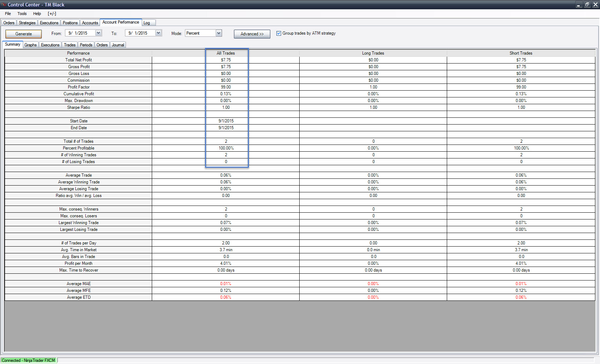The image size is (600, 364).
Task: Switch to the Graphs sub-tab
Action: tap(31, 45)
